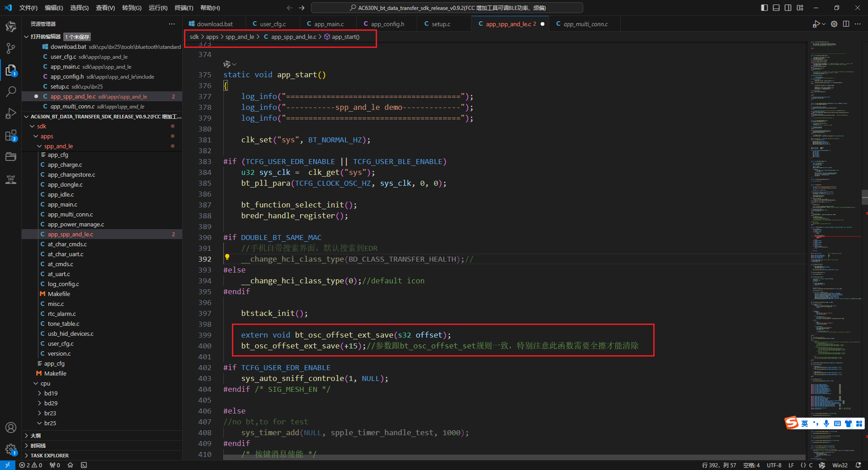The image size is (868, 470).
Task: Click the apps breadcrumb link
Action: (212, 37)
